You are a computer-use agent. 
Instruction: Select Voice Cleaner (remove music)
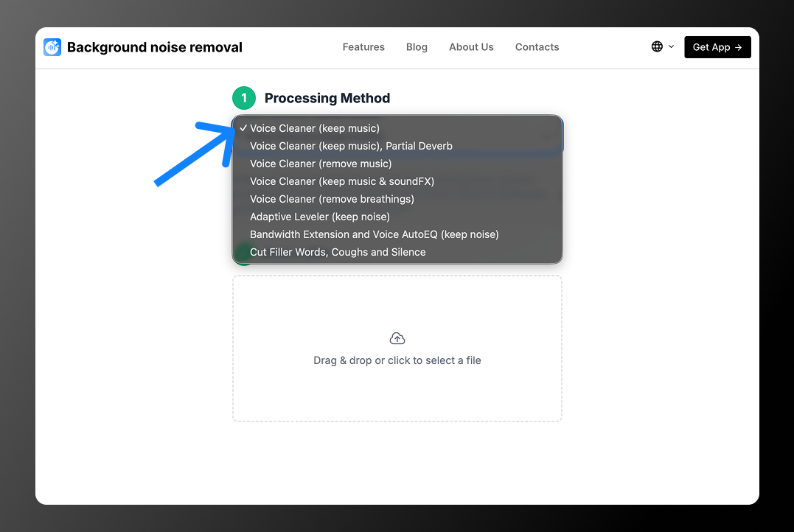point(321,164)
